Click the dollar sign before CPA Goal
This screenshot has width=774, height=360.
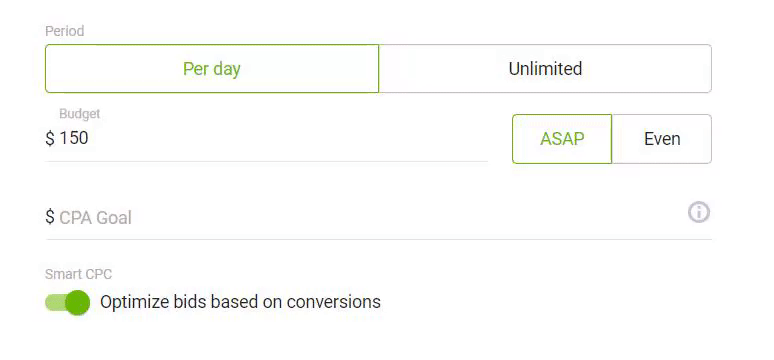point(50,217)
